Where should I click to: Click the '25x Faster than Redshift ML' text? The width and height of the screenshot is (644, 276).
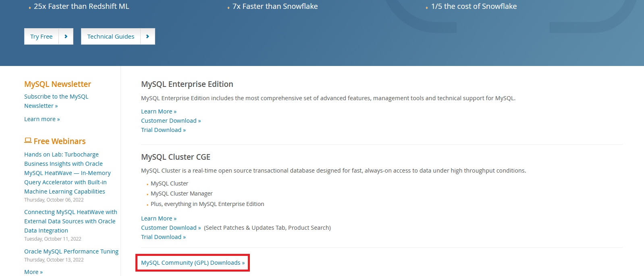[81, 6]
